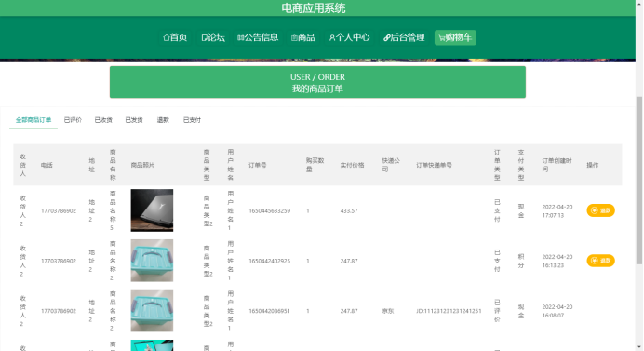This screenshot has height=351, width=644.
Task: Select order number 1650442402925
Action: (x=270, y=261)
